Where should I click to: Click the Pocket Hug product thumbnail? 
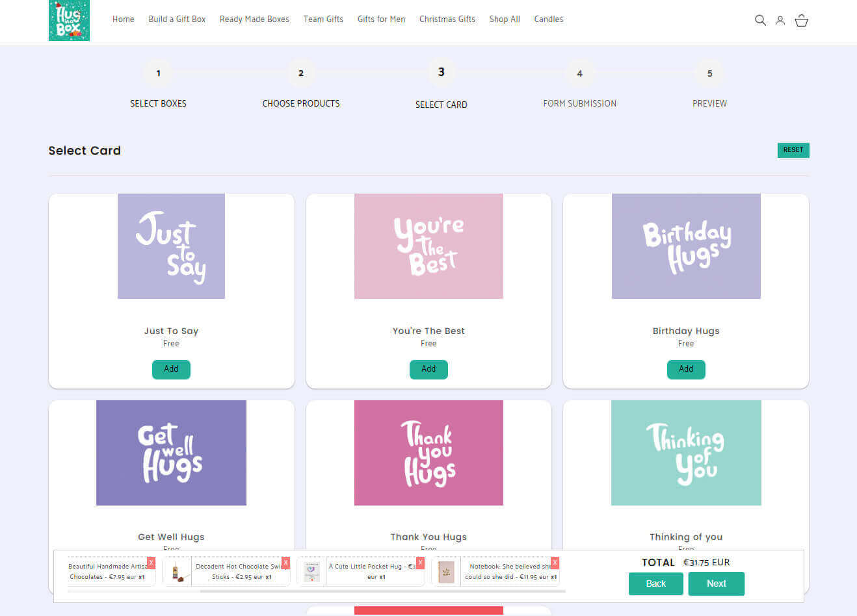311,572
